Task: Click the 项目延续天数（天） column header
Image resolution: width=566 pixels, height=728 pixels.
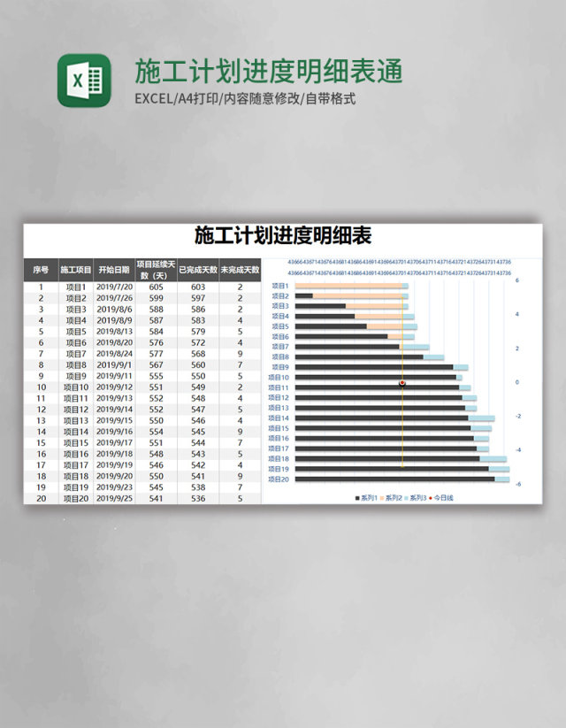Action: 156,270
